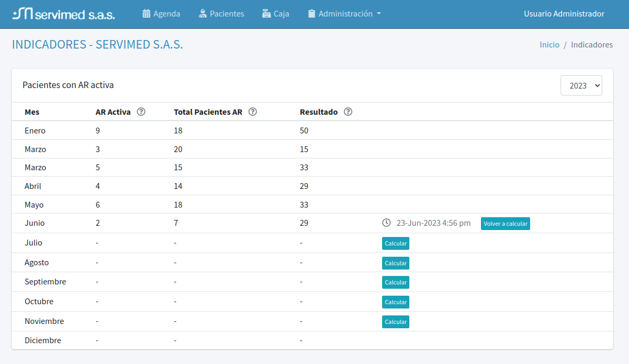Click the Servimed s.a.s. logo
Image resolution: width=629 pixels, height=364 pixels.
point(64,14)
